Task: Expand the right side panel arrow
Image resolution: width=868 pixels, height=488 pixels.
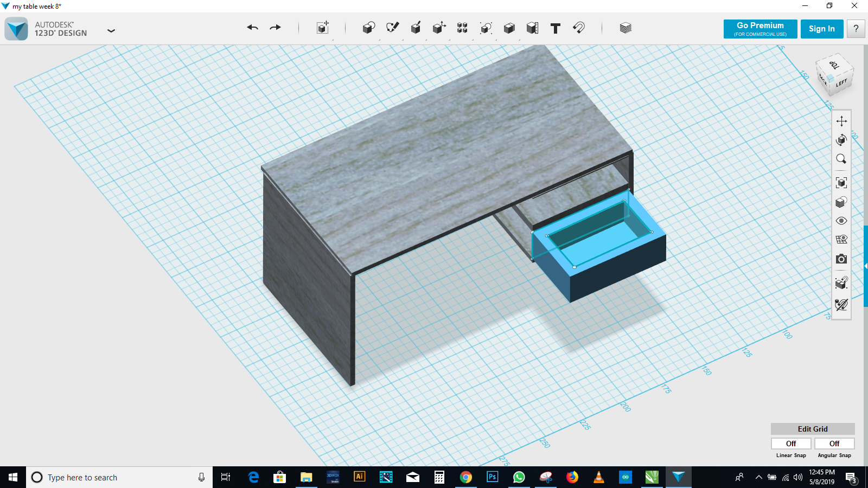Action: [865, 266]
